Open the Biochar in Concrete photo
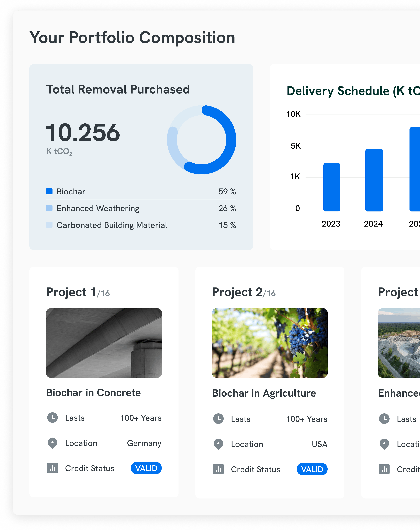 [104, 343]
